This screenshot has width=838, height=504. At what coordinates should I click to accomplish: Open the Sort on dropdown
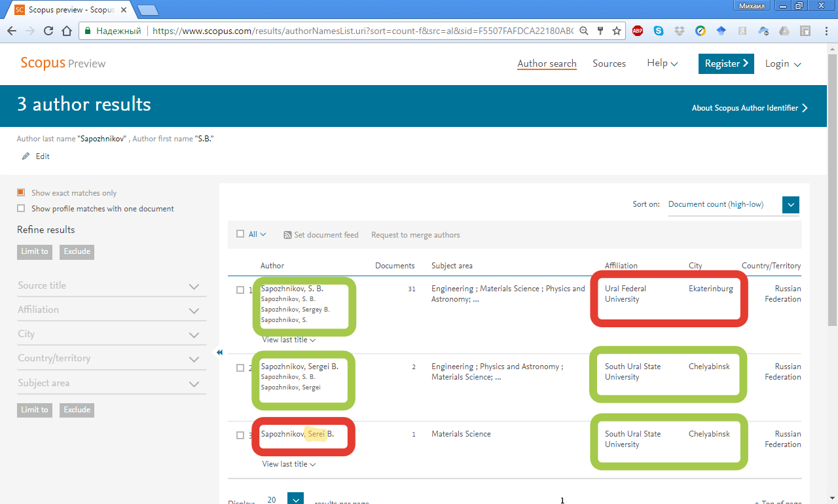coord(790,205)
